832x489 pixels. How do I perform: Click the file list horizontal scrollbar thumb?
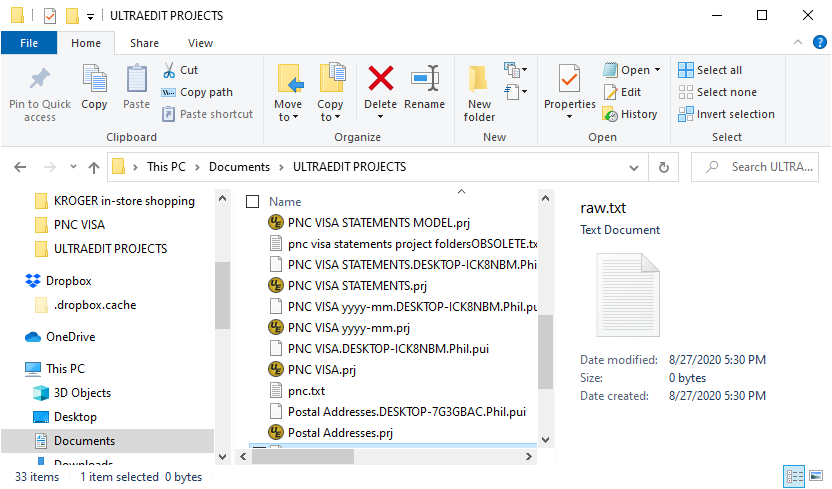(x=302, y=456)
